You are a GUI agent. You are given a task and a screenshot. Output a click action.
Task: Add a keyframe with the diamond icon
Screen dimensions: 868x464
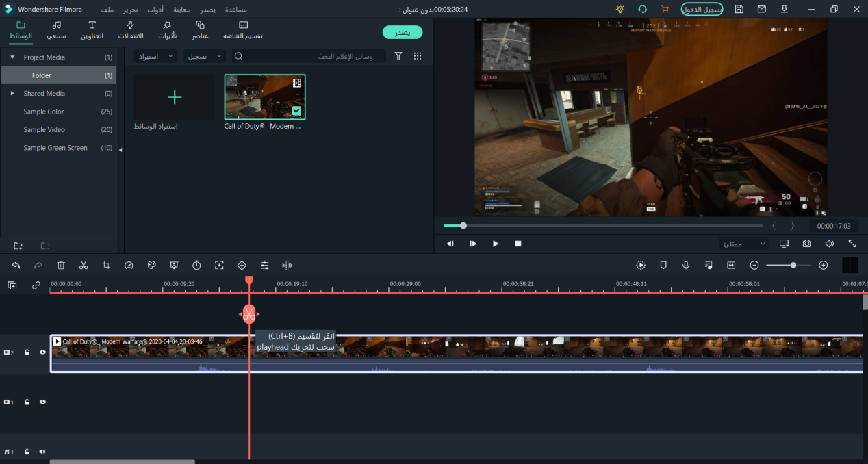pyautogui.click(x=242, y=265)
